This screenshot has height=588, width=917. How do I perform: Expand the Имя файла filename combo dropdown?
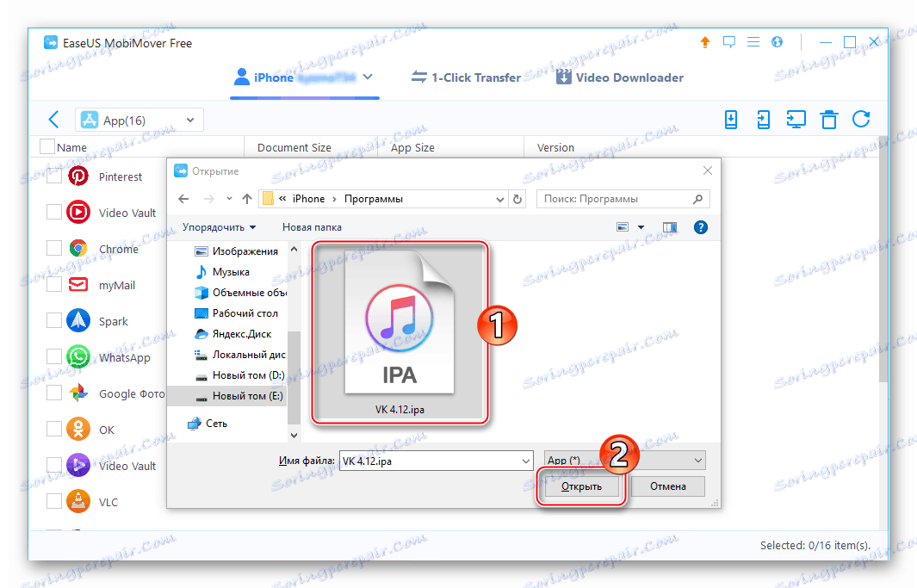[x=525, y=461]
